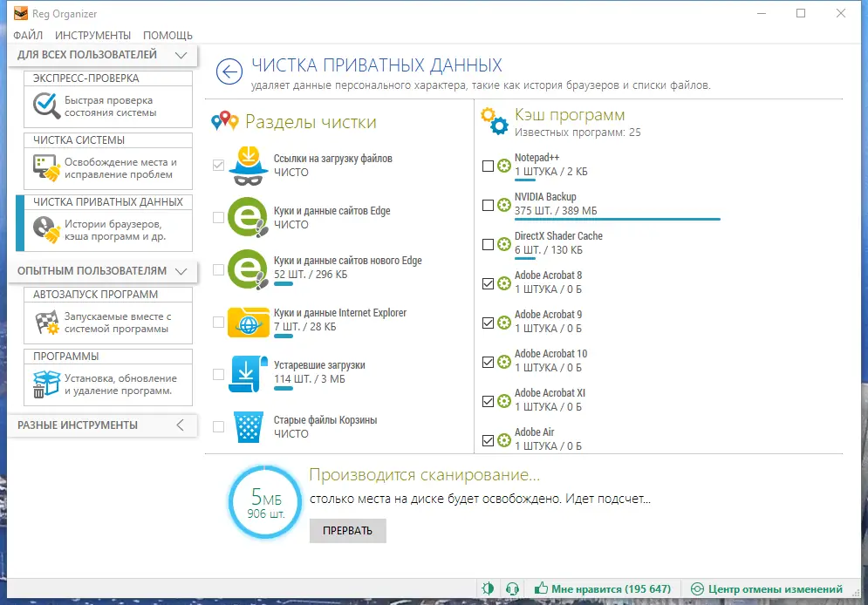This screenshot has width=868, height=605.
Task: Select the ЭКСПРЕСС-ПРОВЕРКА sidebar item
Action: pos(108,99)
